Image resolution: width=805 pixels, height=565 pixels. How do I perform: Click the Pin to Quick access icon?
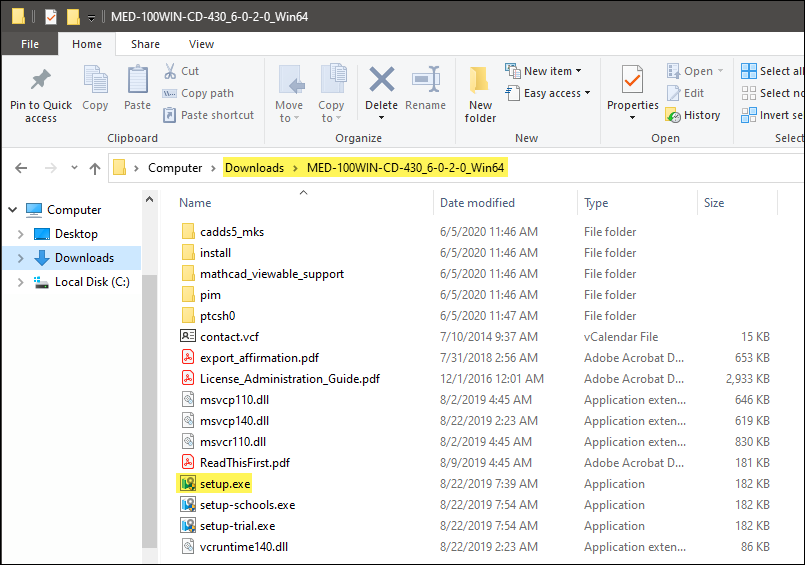click(41, 82)
